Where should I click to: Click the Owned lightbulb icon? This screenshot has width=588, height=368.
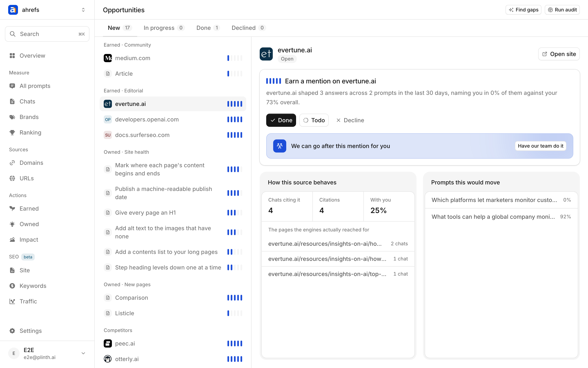(12, 224)
